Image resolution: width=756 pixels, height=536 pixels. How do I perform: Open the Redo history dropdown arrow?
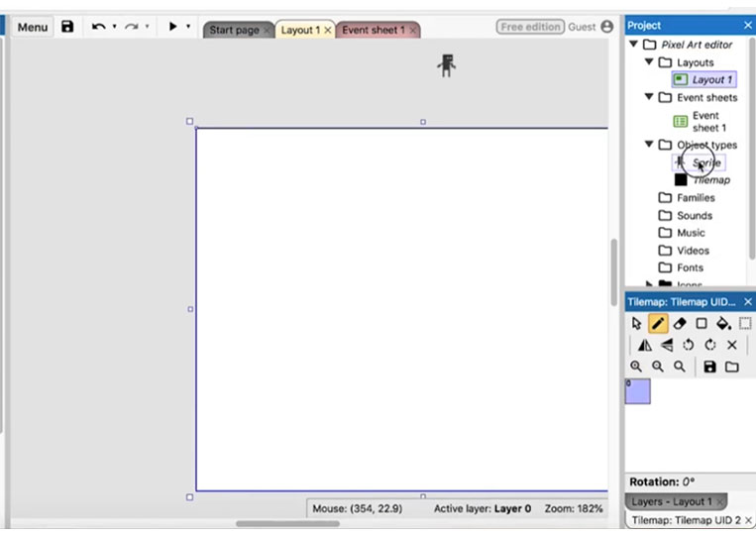point(147,27)
